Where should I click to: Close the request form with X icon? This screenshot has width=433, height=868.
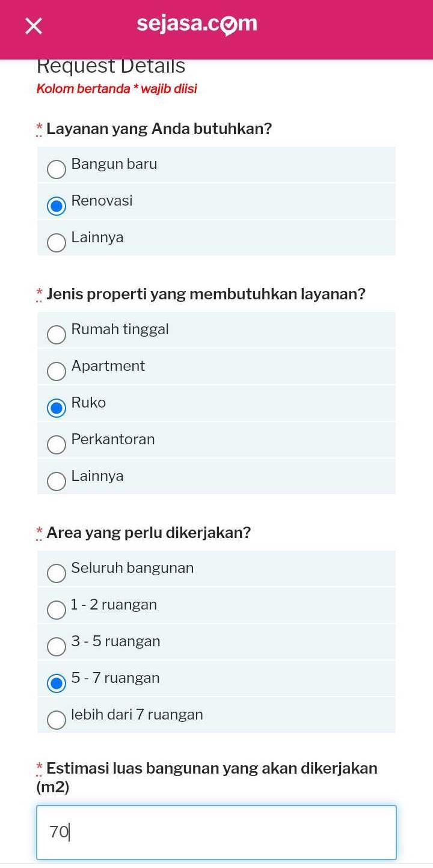pyautogui.click(x=34, y=26)
